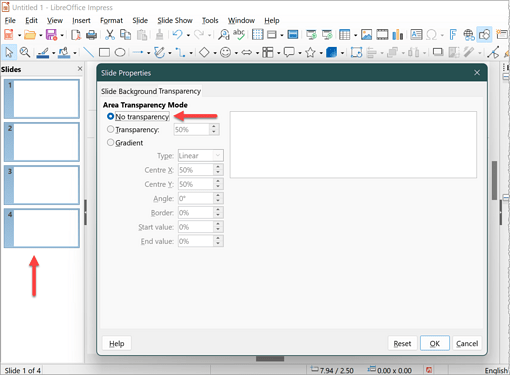Click the Print icon in the toolbar
Image resolution: width=510 pixels, height=375 pixels.
tap(91, 35)
